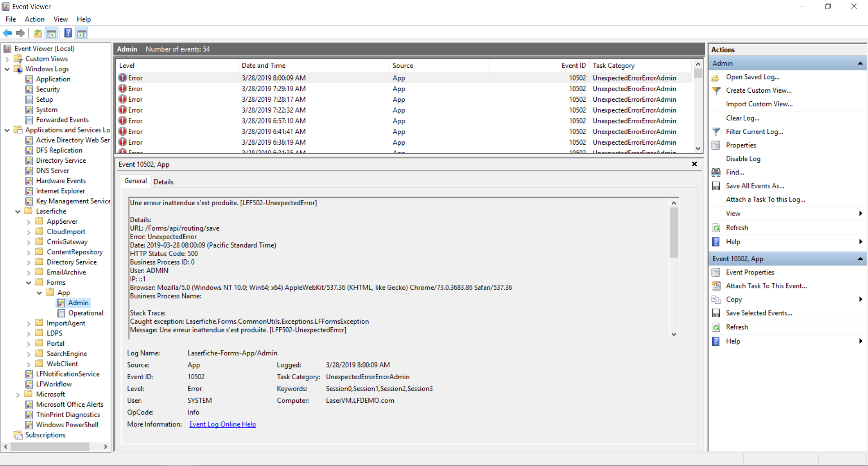Switch to the Details tab
This screenshot has height=466, width=868.
(164, 182)
